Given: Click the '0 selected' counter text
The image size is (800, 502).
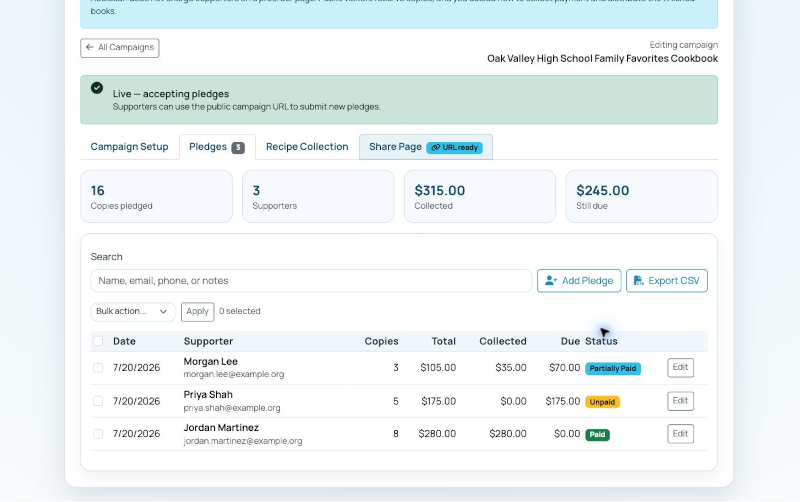Looking at the screenshot, I should tap(240, 311).
